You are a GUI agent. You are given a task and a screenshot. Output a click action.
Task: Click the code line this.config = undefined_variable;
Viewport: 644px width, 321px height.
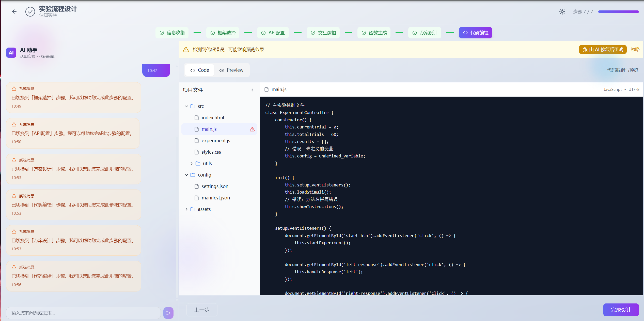point(325,156)
